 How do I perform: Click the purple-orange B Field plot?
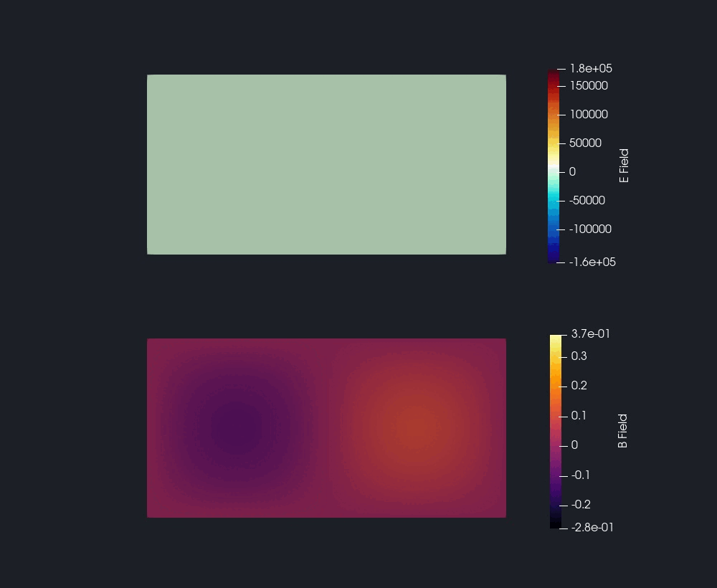click(326, 428)
